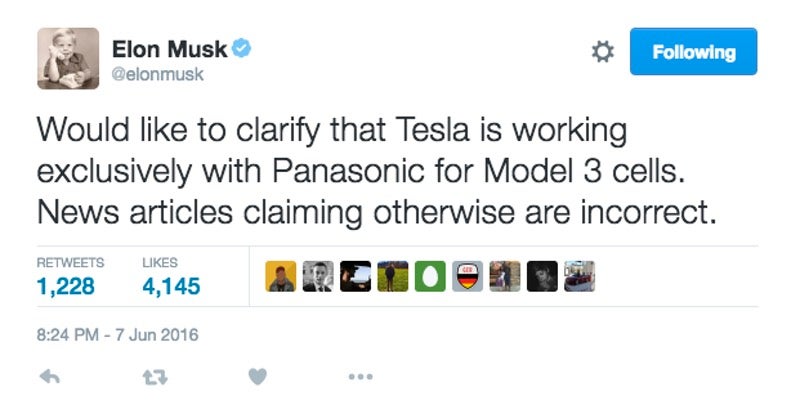
Task: Open the three-dot more options menu
Action: 361,377
